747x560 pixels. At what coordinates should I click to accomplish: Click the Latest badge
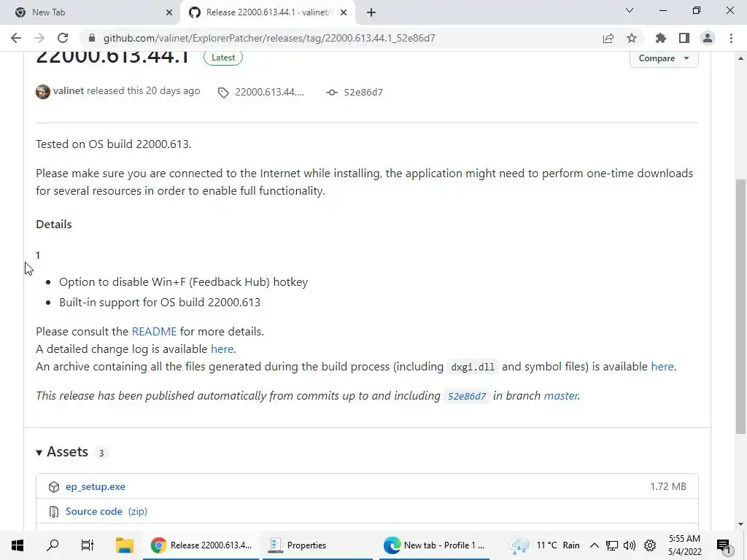pos(223,57)
